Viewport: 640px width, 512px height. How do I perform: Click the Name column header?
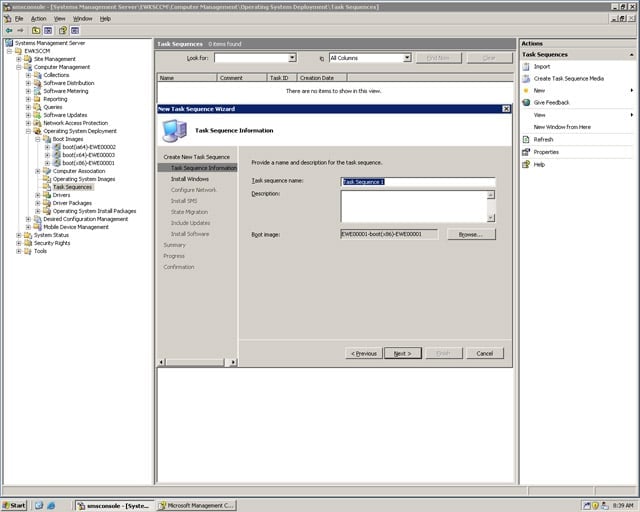tap(187, 78)
